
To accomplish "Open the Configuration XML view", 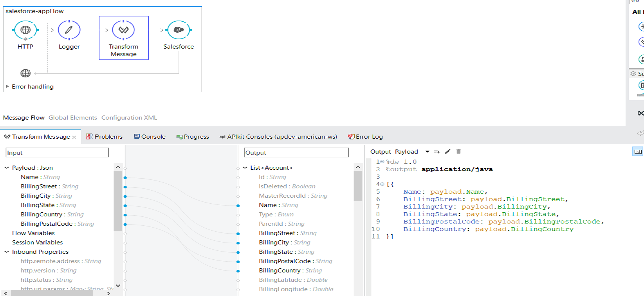I will [x=129, y=118].
